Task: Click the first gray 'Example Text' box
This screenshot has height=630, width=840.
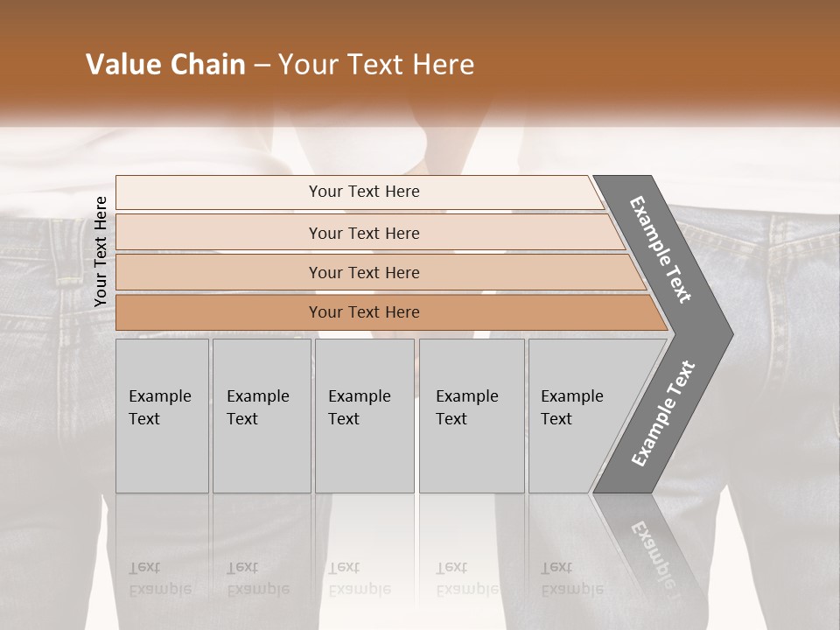Action: pyautogui.click(x=163, y=416)
